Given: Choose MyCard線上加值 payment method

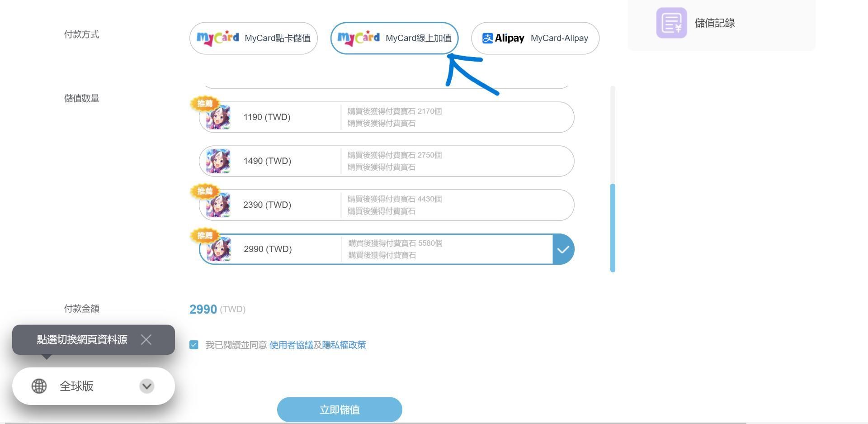Looking at the screenshot, I should (x=394, y=38).
